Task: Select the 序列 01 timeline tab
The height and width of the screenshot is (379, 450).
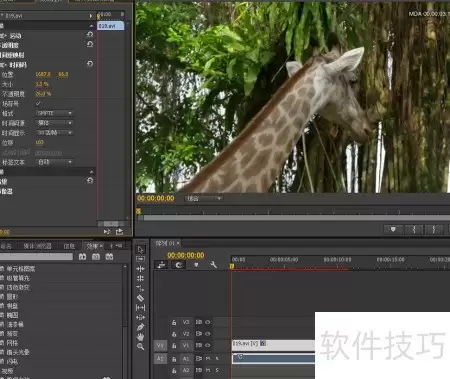Action: 167,243
